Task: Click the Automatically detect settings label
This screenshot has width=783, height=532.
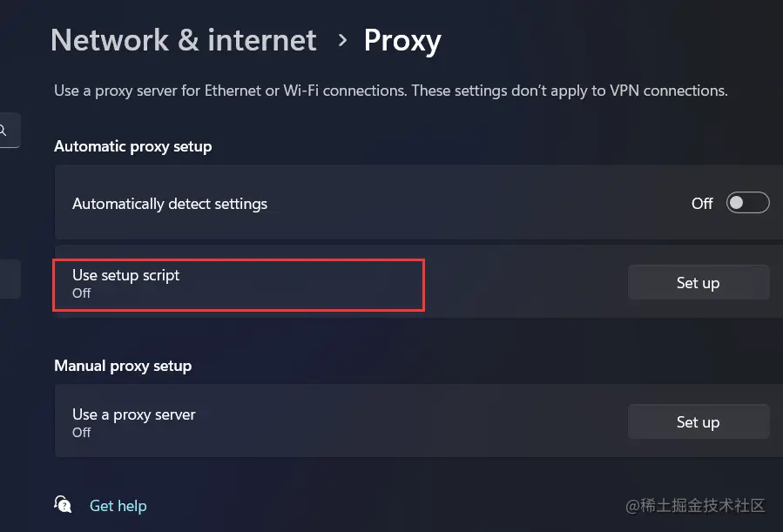Action: [x=170, y=204]
